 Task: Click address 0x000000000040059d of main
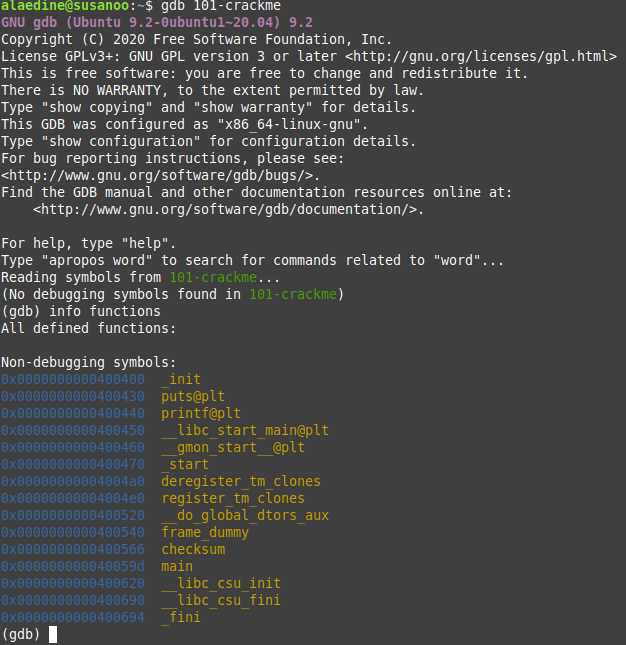click(73, 566)
